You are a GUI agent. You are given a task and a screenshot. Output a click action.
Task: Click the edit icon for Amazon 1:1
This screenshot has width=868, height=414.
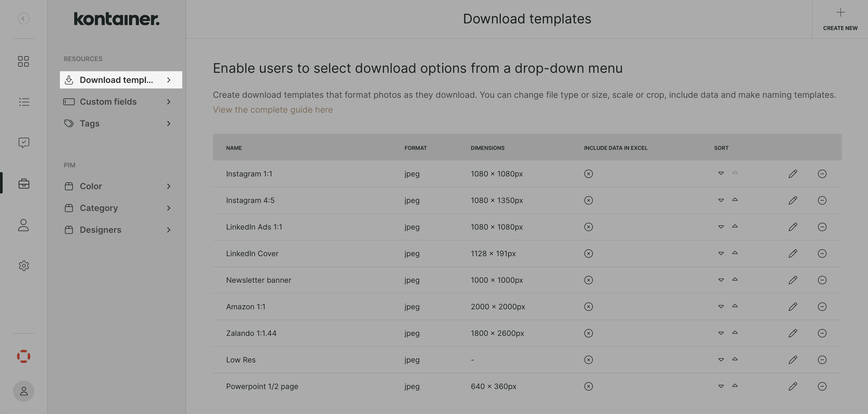point(793,307)
